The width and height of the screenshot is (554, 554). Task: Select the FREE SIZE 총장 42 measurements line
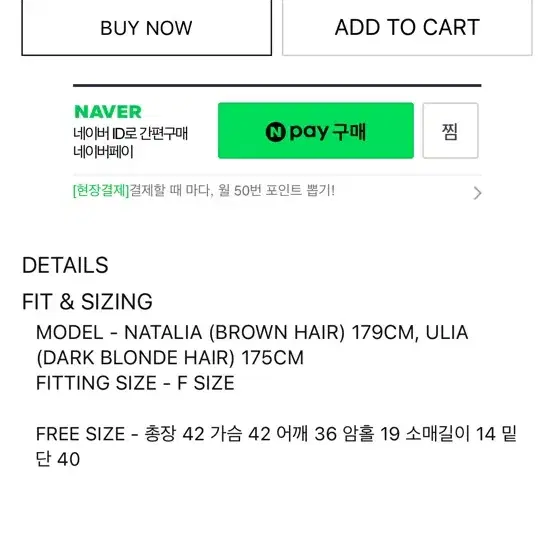coord(277,434)
